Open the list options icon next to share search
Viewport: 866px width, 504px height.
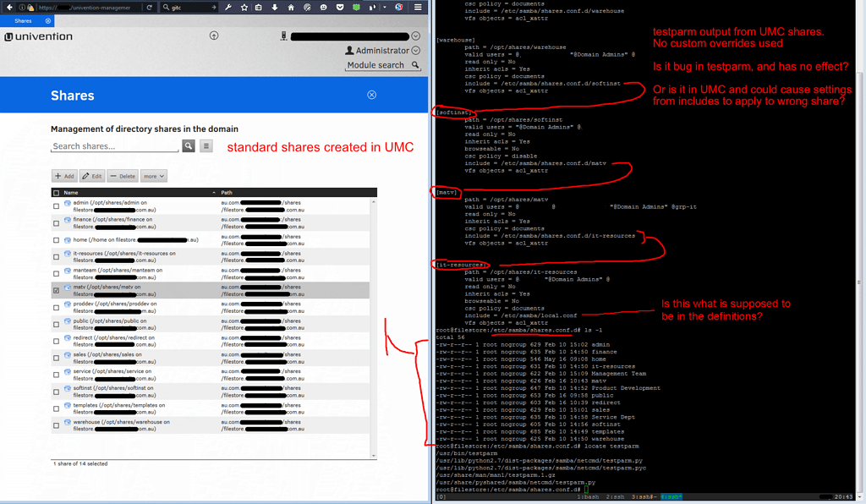coord(206,146)
